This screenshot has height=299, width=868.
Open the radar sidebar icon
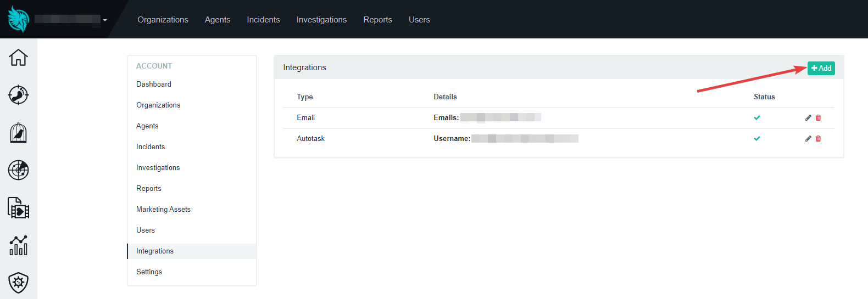click(x=18, y=170)
